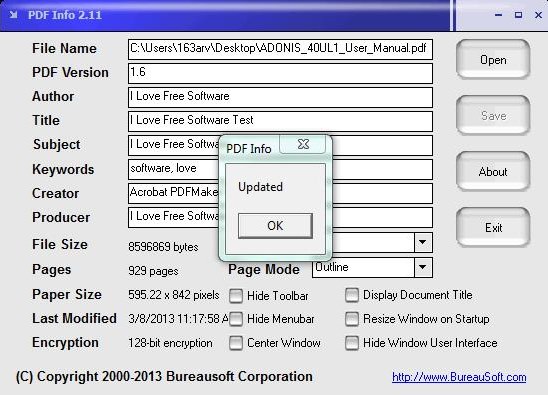Visit the BureauSoft.com link
548x395 pixels.
(x=459, y=377)
